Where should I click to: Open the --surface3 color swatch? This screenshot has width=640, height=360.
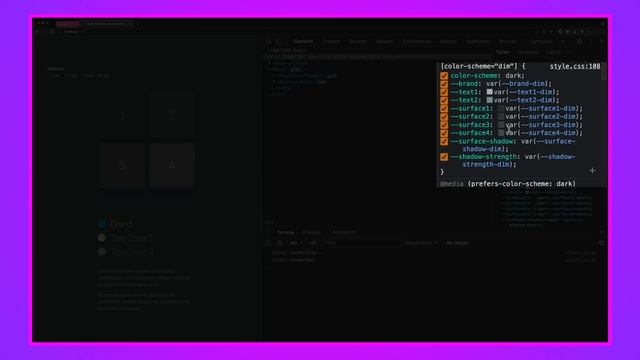[x=501, y=124]
